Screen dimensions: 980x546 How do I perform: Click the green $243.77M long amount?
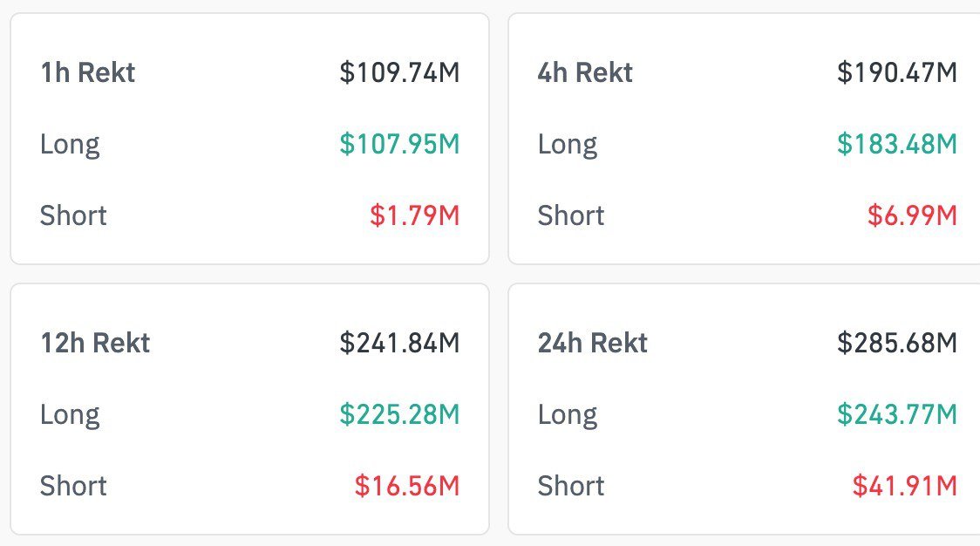896,414
